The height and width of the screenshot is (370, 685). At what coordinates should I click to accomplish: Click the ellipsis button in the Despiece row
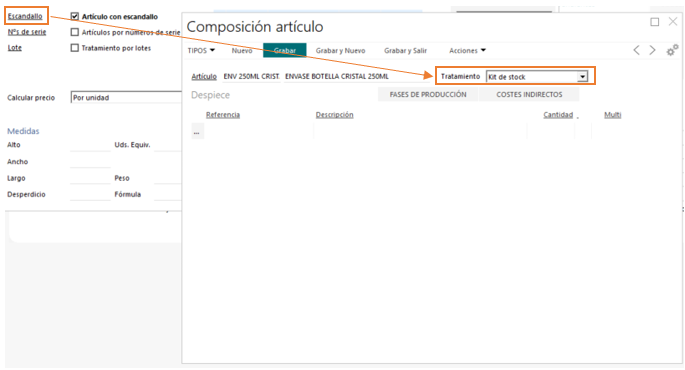pyautogui.click(x=197, y=131)
